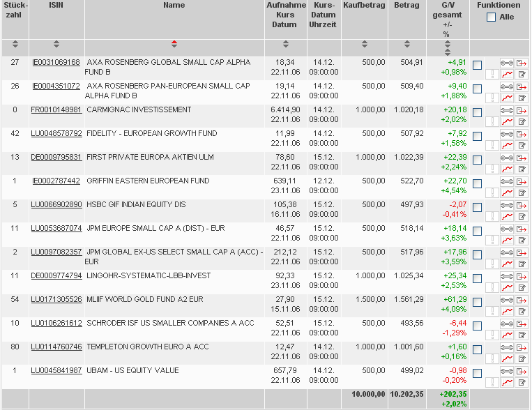Select checkbox for Schroder ISF US Smaller Companies
Viewport: 532px width, 410px height.
pos(477,326)
